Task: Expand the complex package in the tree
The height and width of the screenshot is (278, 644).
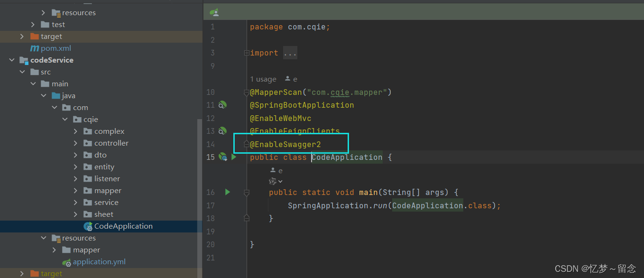Action: tap(75, 131)
